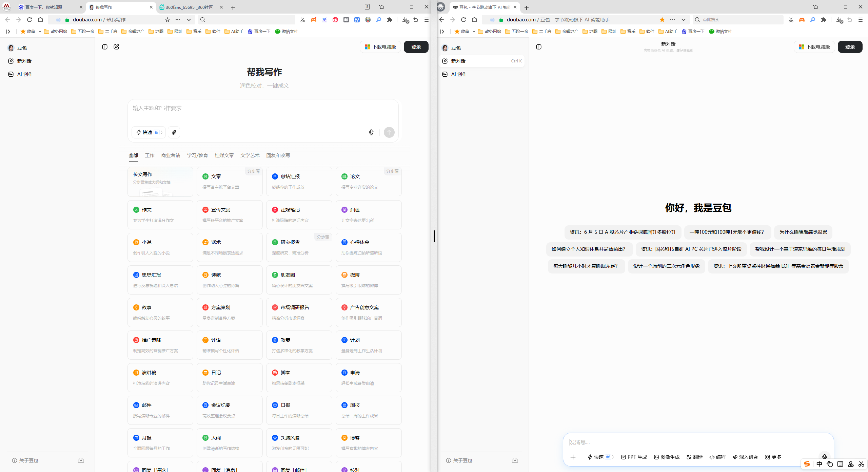
Task: Select the 论文 template card
Action: (x=369, y=182)
